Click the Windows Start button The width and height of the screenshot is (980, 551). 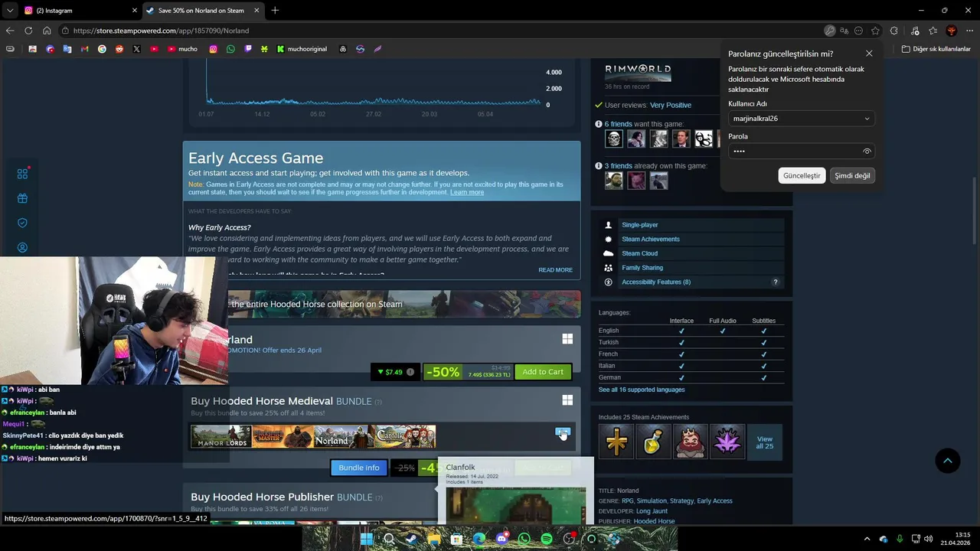pos(367,539)
